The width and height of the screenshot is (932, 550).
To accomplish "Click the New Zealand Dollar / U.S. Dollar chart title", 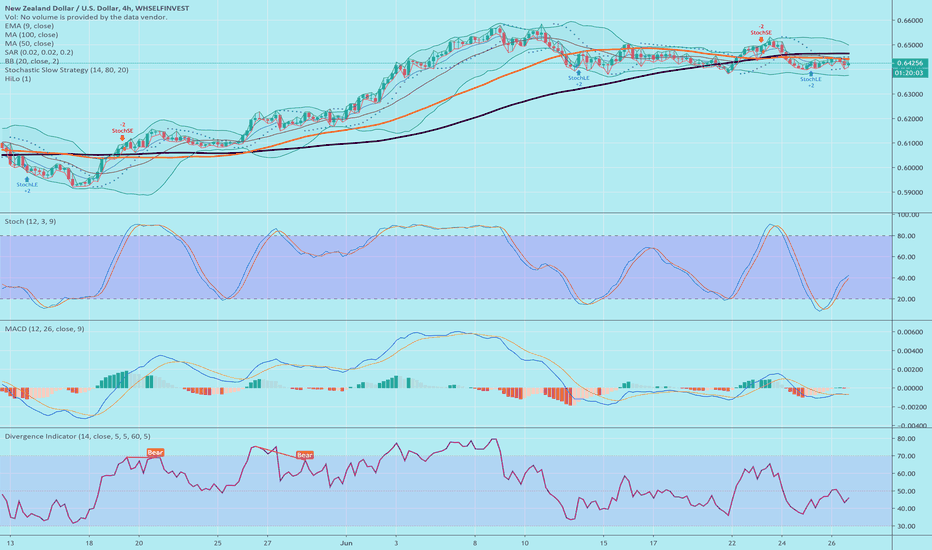I will coord(96,8).
